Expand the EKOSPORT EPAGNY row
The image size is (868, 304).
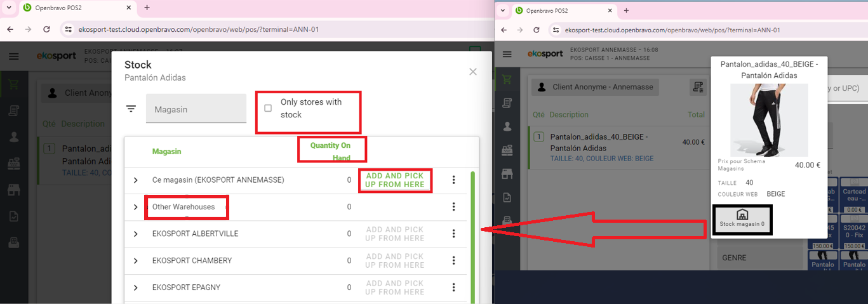[136, 287]
